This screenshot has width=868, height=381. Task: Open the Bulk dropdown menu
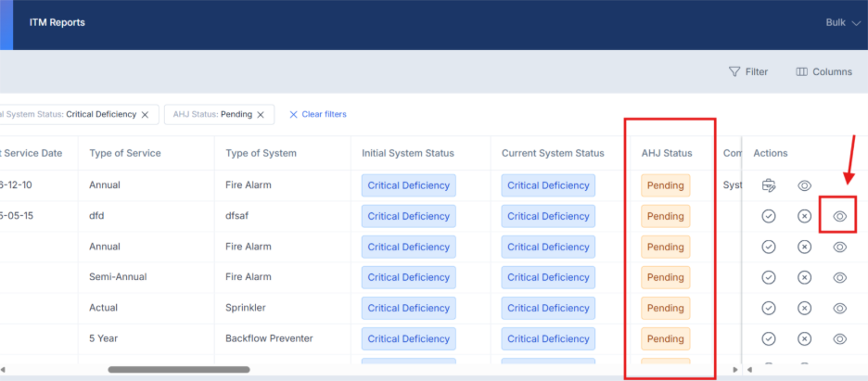tap(842, 23)
